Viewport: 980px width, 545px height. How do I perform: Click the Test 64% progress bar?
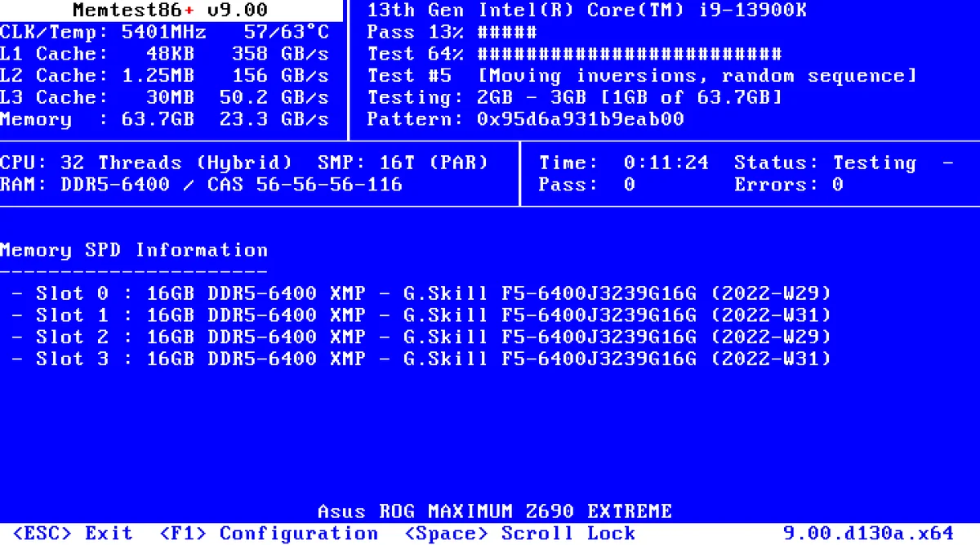tap(574, 54)
